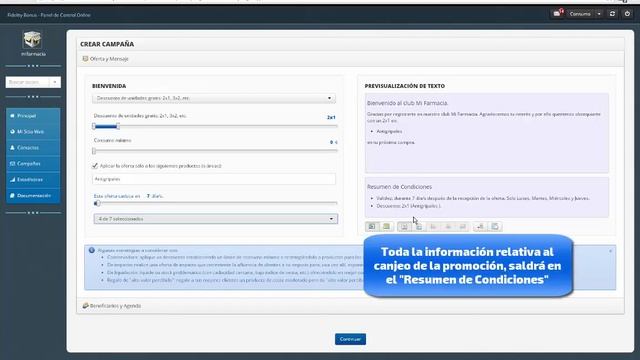
Task: Click the power logout icon
Action: [627, 14]
